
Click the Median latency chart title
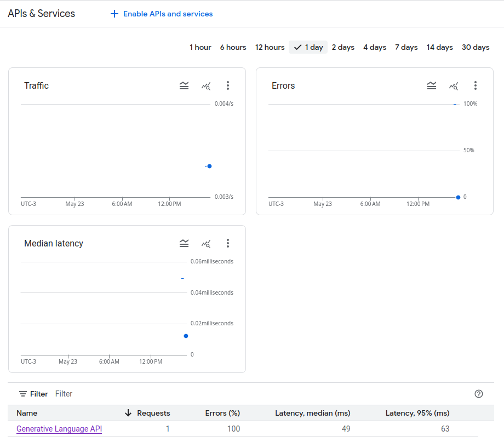[53, 243]
